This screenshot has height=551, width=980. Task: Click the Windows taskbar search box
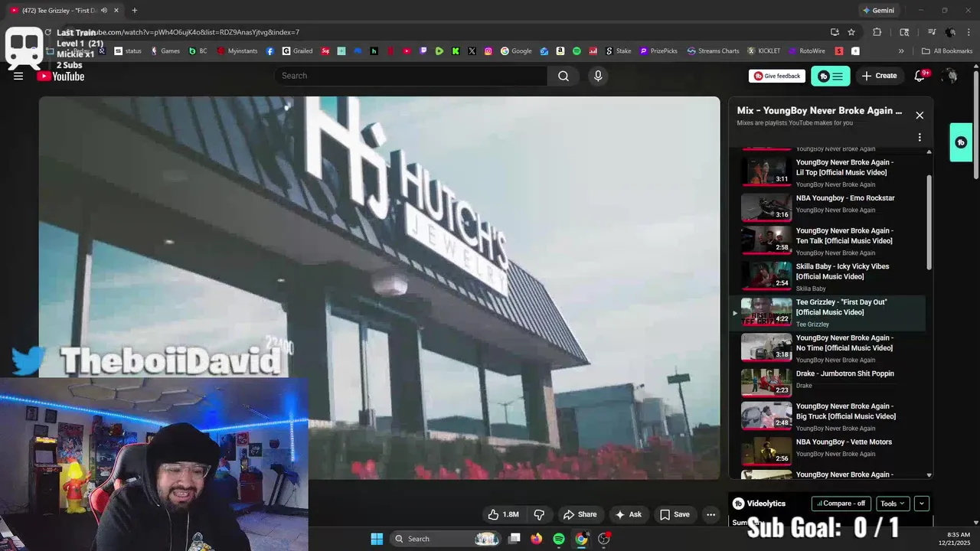pyautogui.click(x=445, y=539)
